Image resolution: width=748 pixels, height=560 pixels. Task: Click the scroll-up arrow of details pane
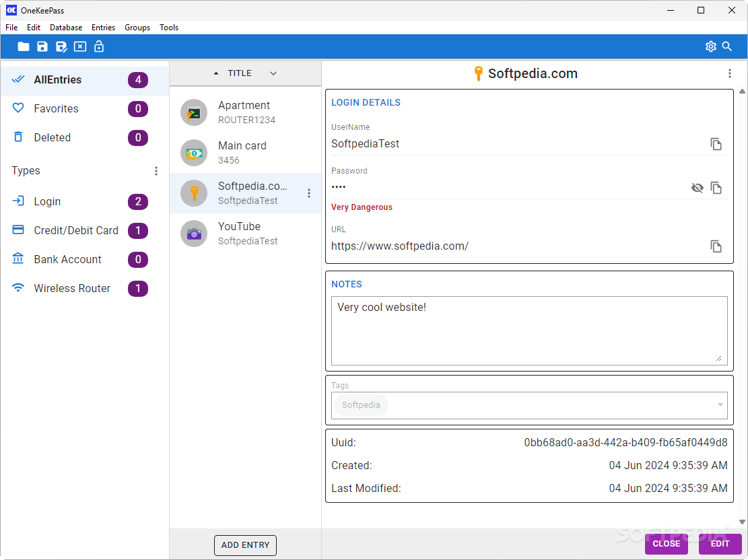[742, 92]
